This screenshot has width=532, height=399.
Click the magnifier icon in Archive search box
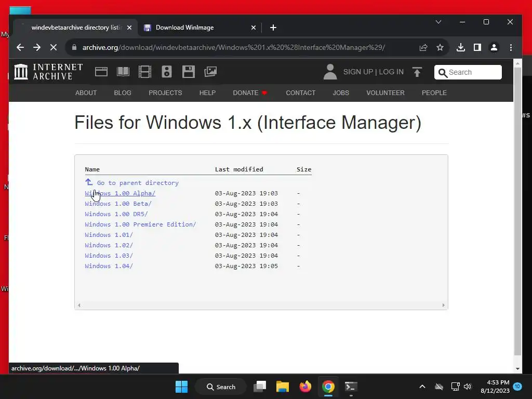(443, 73)
